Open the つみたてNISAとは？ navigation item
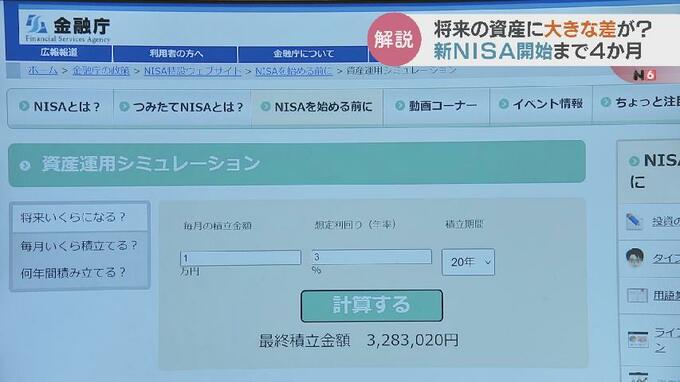680x382 pixels. (x=182, y=107)
